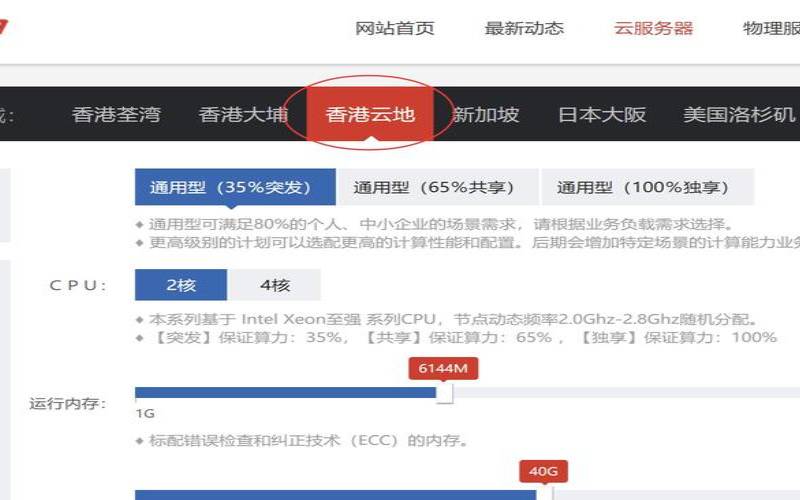Switch to the 日本大阪 region
800x500 pixels.
(602, 114)
